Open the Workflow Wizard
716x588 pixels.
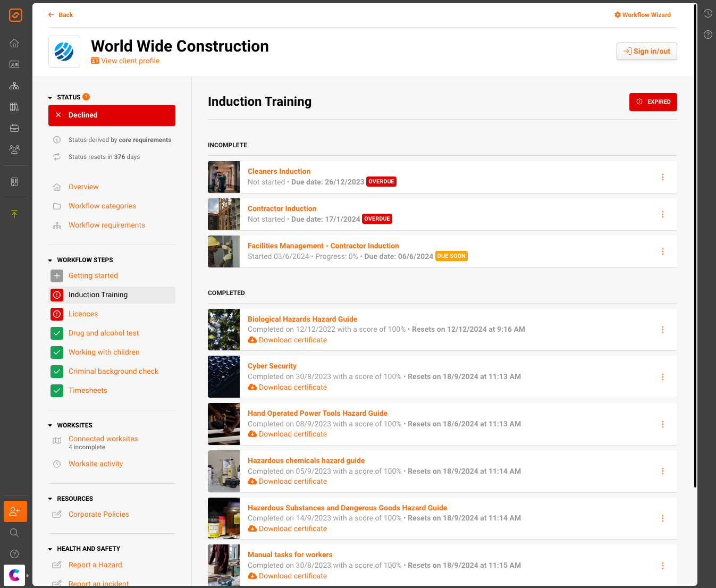click(642, 15)
